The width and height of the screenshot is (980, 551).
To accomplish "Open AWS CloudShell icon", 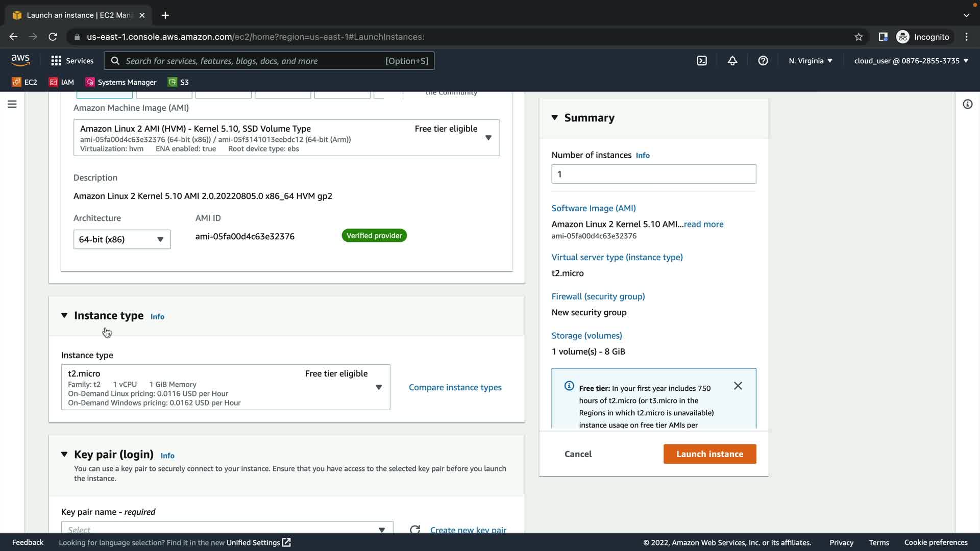I will 702,61.
